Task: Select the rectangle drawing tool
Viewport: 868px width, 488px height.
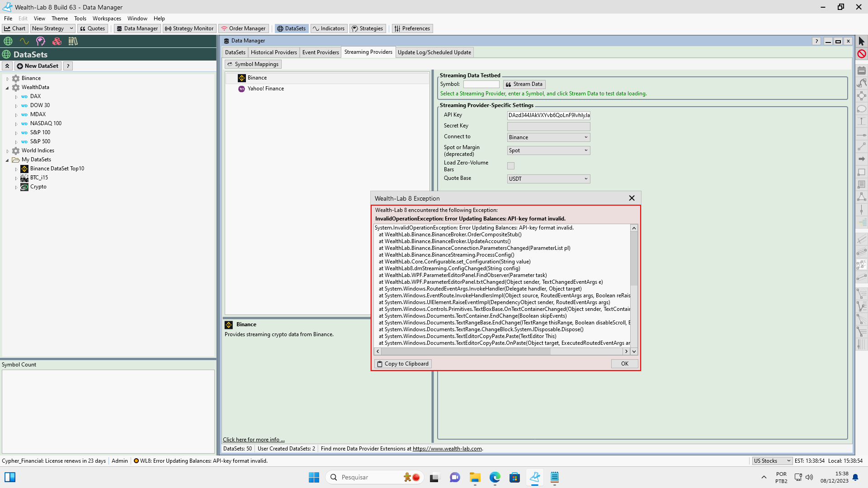Action: pos(862,172)
